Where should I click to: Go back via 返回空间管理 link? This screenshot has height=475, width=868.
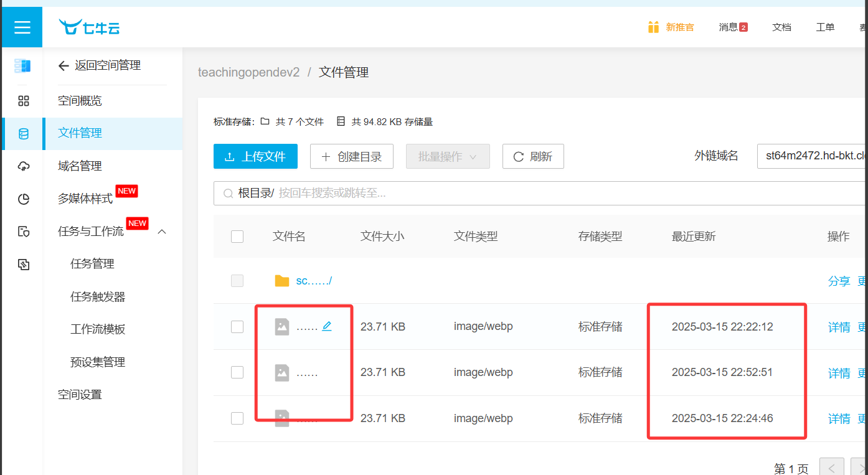pos(100,65)
